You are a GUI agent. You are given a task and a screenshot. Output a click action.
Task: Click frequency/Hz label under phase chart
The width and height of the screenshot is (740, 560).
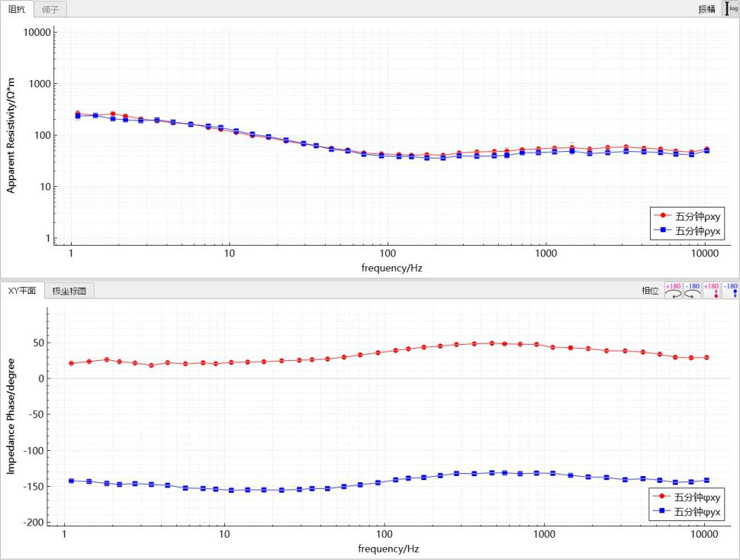point(388,549)
